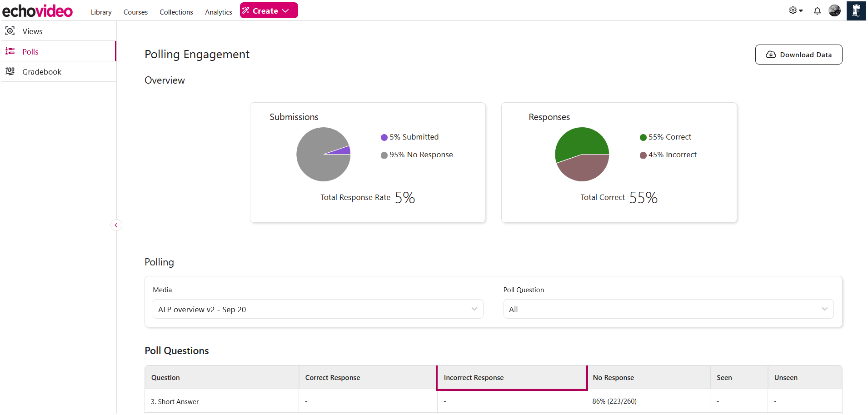Screen dimensions: 868x415
Task: Expand the Create dropdown button
Action: 269,10
